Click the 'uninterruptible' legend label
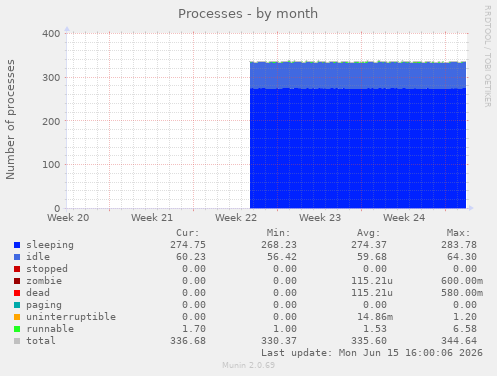The height and width of the screenshot is (376, 497). tap(71, 317)
